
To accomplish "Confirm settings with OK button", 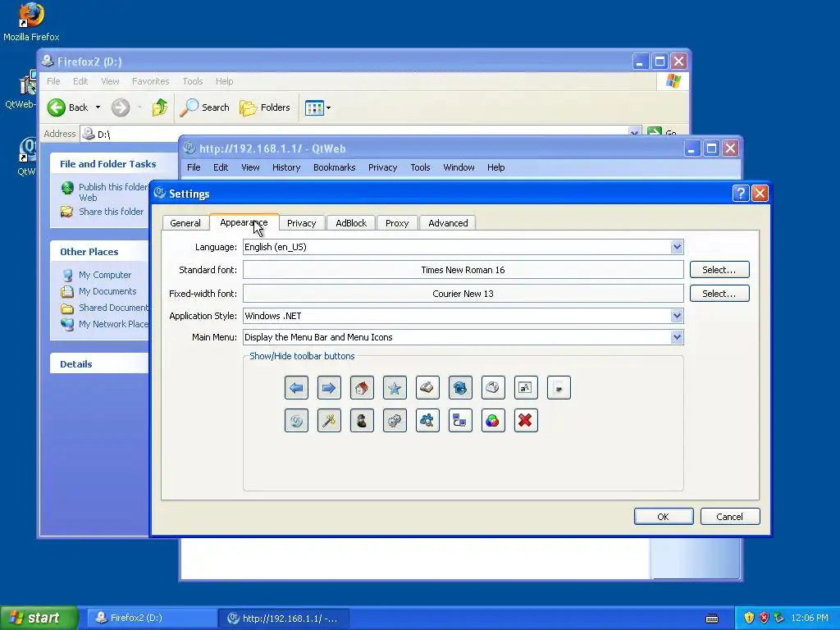I will [663, 517].
